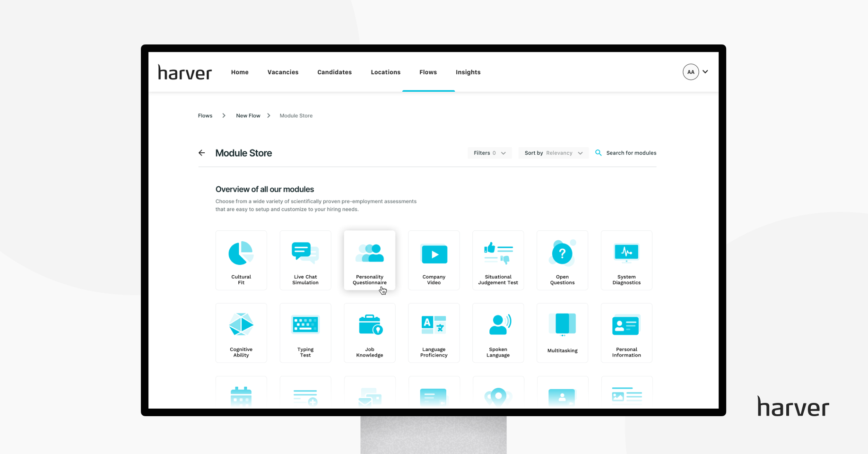Switch to the Locations tab
The width and height of the screenshot is (868, 454).
(x=386, y=72)
